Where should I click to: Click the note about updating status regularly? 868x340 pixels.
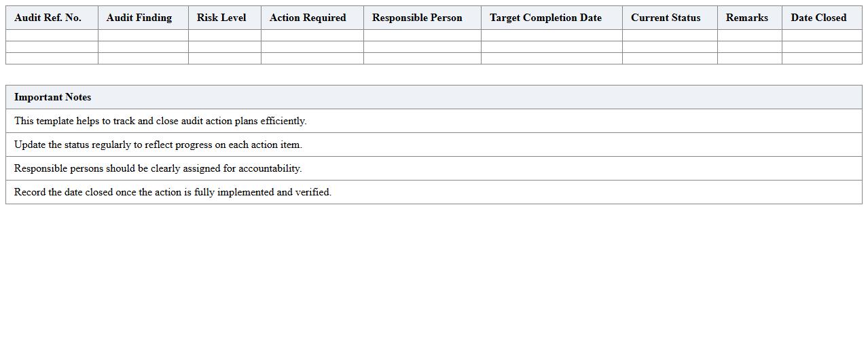pyautogui.click(x=158, y=145)
